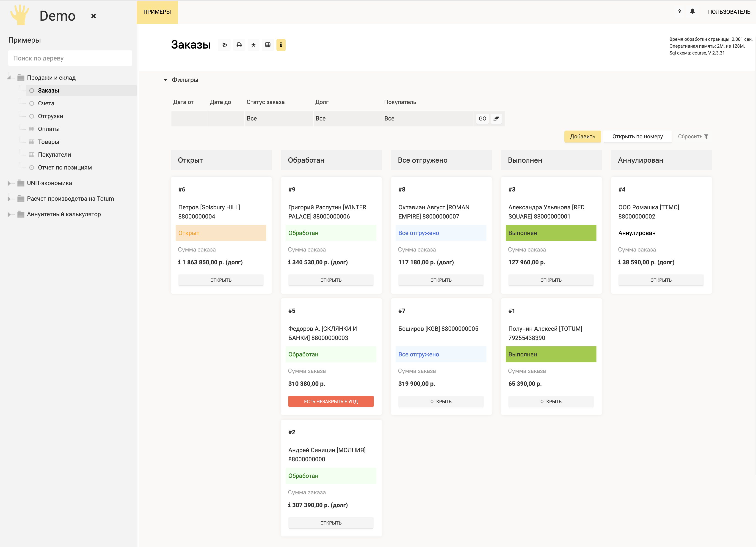Expand Расчет производства на Totum folder
756x547 pixels.
tap(9, 199)
